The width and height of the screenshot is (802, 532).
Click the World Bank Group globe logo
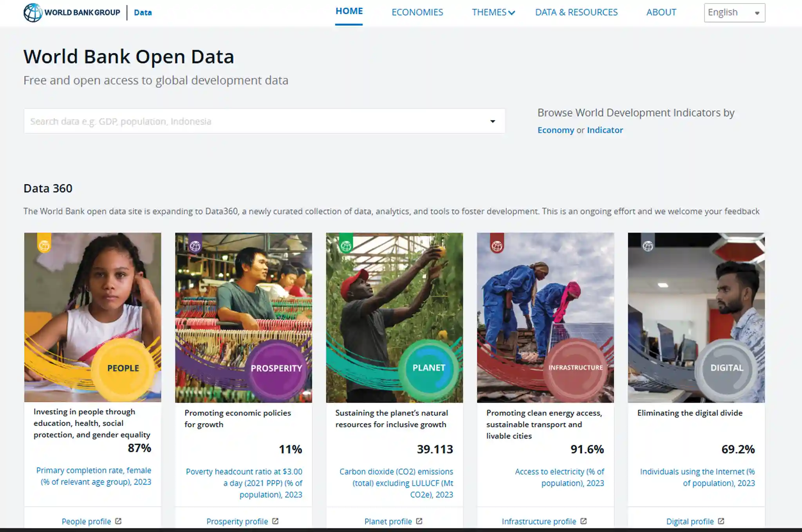click(x=33, y=13)
